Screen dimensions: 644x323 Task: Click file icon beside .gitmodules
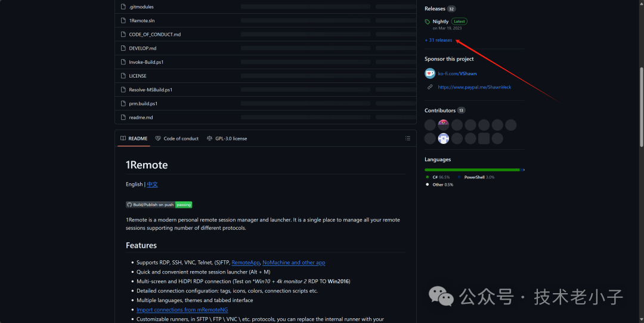123,7
